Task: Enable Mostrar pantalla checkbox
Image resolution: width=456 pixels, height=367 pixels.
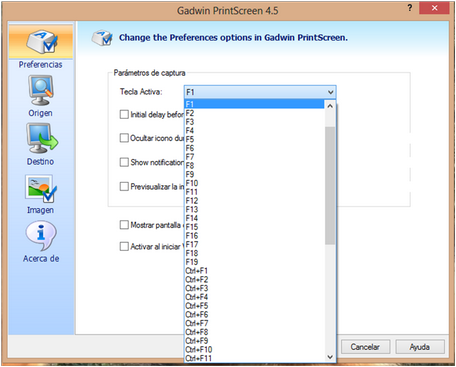Action: 124,225
